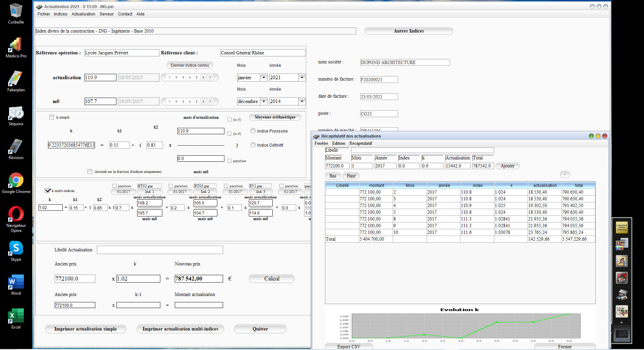Click the Export CSV button
This screenshot has width=644, height=350.
tap(349, 347)
